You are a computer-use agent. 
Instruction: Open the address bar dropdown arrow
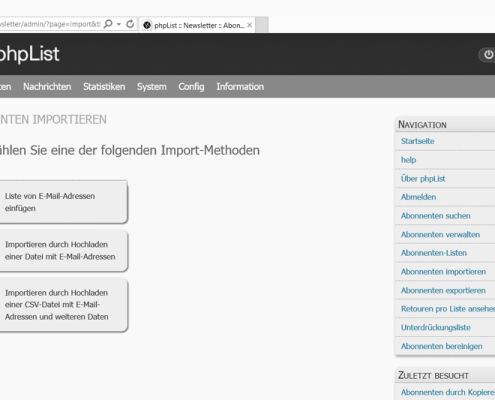click(x=119, y=24)
